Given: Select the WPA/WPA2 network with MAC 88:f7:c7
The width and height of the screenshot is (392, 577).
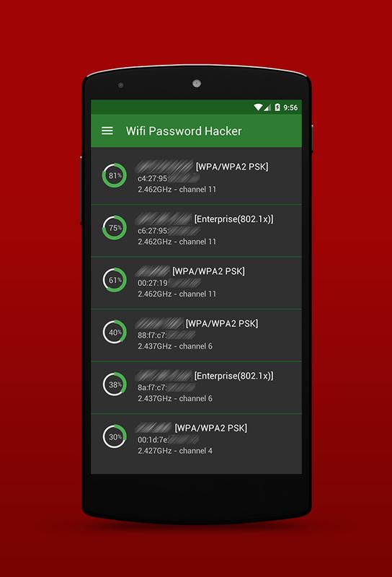Looking at the screenshot, I should tap(197, 335).
